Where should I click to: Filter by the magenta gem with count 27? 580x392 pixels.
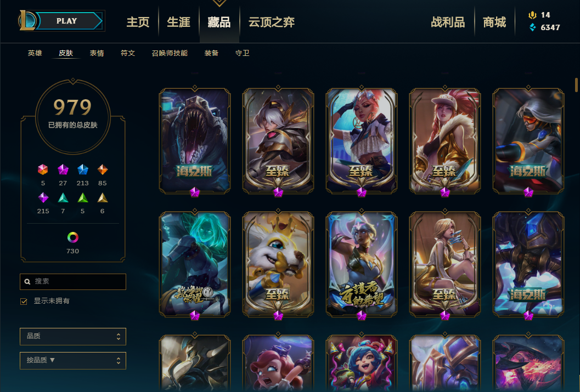(x=63, y=169)
